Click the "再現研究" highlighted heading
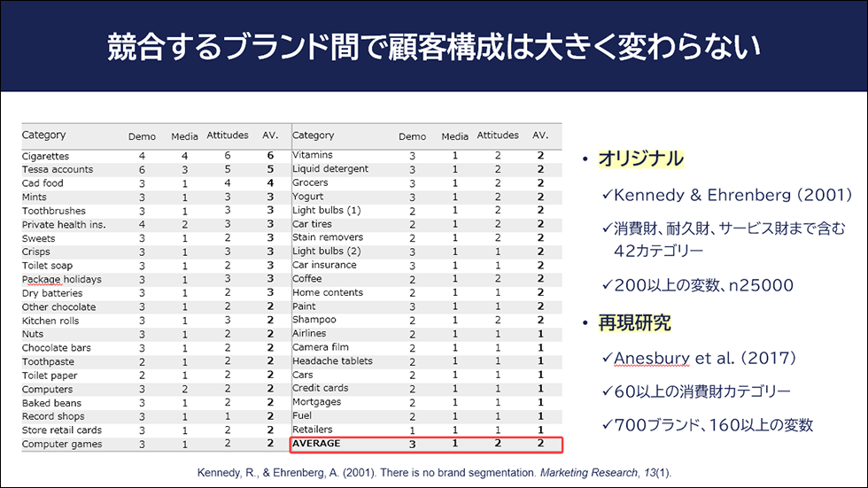Viewport: 868px width, 488px height. [x=634, y=323]
